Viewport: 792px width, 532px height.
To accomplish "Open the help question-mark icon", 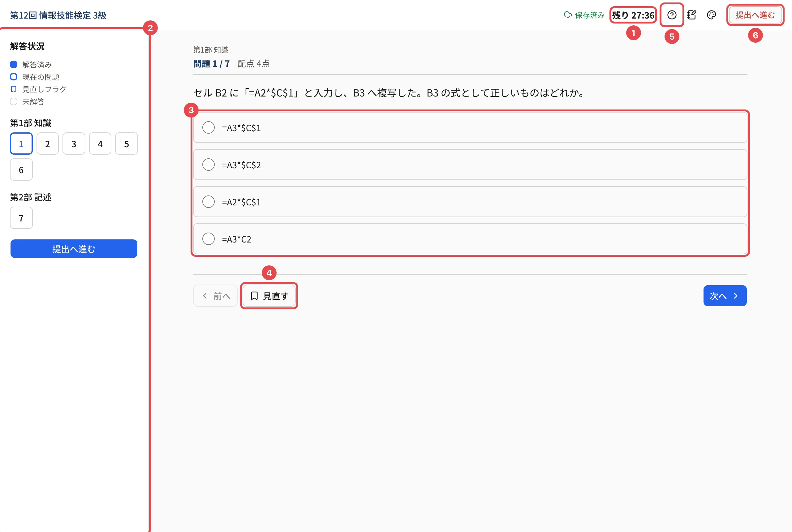I will pyautogui.click(x=672, y=15).
